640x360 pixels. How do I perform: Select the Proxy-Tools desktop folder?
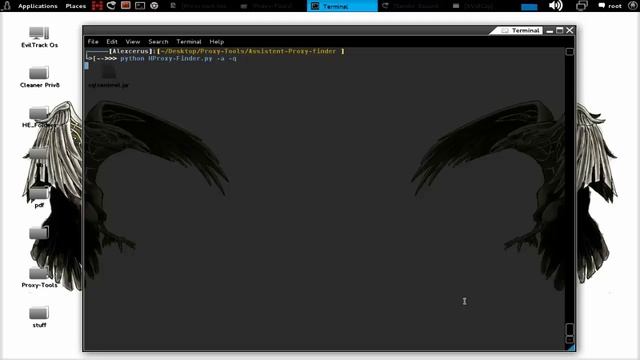click(x=39, y=278)
